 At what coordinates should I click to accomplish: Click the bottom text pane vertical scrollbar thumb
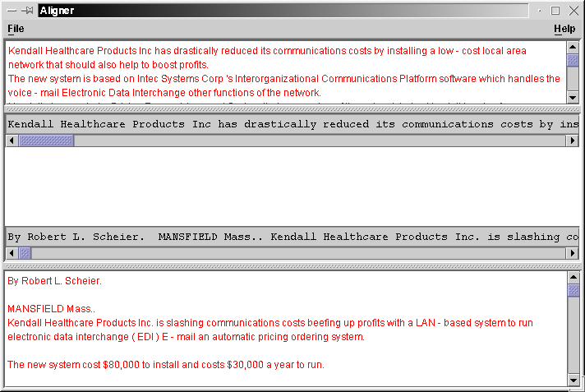coord(573,290)
